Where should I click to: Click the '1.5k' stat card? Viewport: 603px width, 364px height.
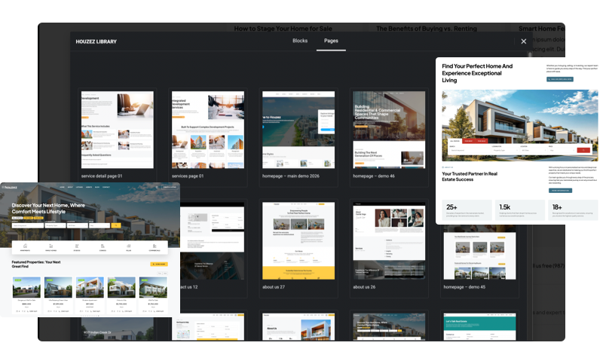[520, 210]
